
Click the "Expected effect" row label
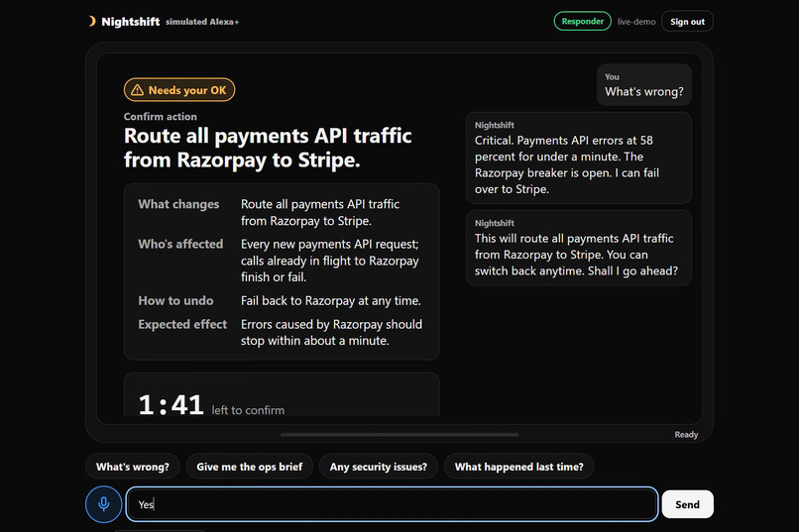point(182,324)
